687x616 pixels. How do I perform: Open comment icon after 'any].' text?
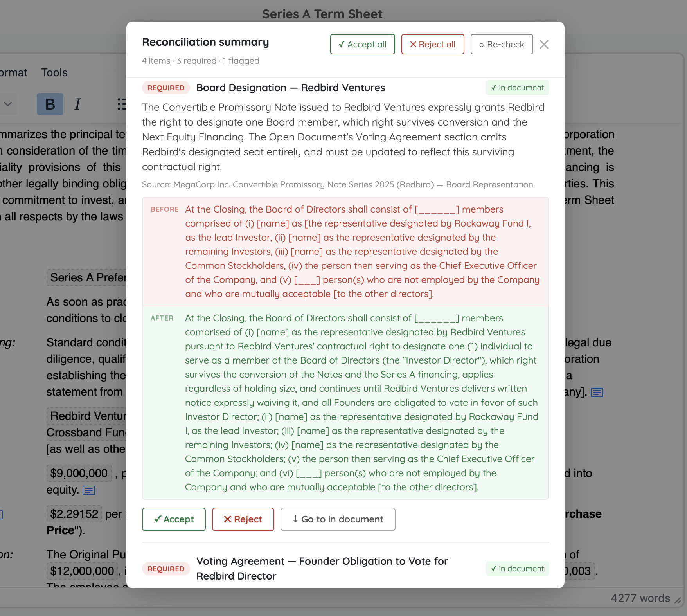(x=597, y=393)
